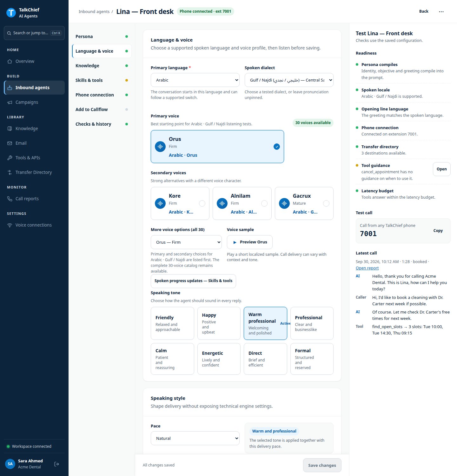Click the Alnilam voice waveform icon

pos(222,203)
